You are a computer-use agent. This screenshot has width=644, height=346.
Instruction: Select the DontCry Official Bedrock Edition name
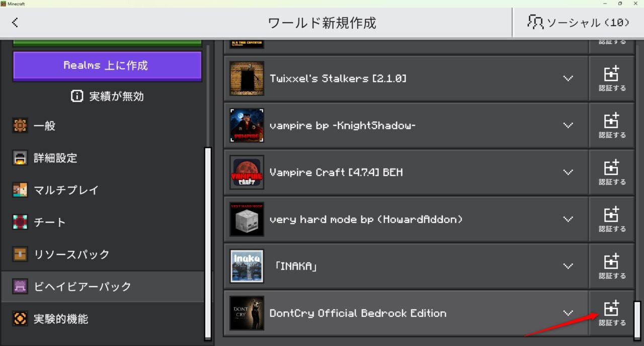pyautogui.click(x=358, y=313)
